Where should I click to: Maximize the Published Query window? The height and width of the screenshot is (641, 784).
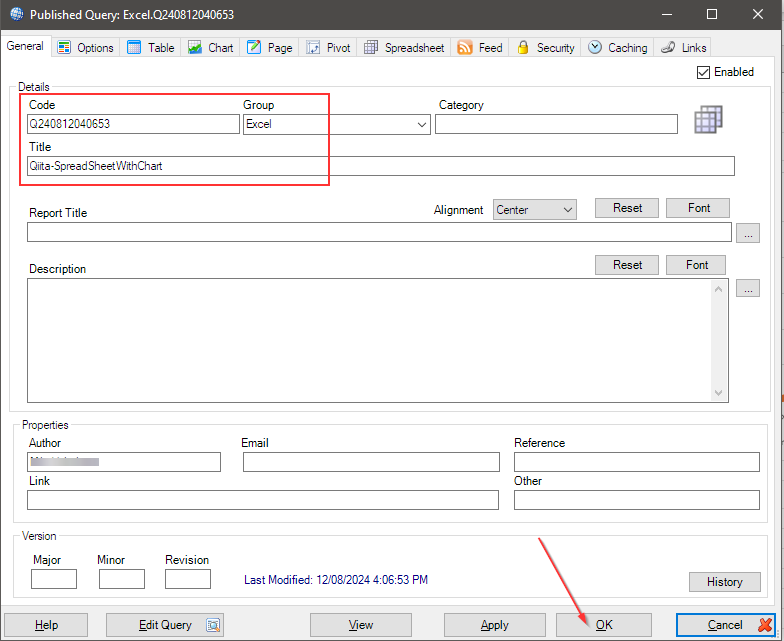pos(712,14)
